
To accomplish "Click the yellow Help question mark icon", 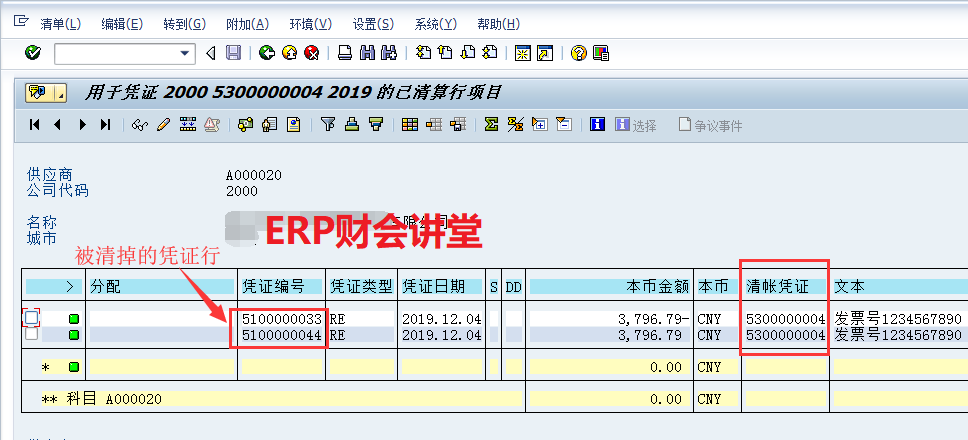I will point(578,53).
